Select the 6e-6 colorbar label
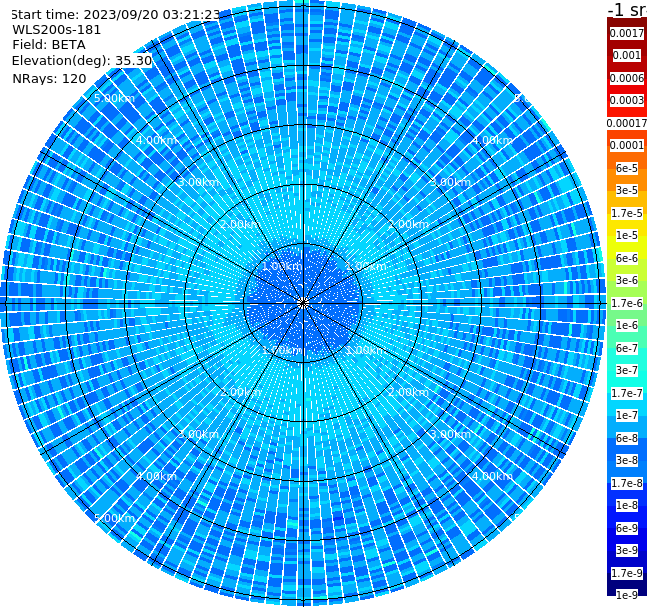Image resolution: width=647 pixels, height=607 pixels. (x=627, y=258)
